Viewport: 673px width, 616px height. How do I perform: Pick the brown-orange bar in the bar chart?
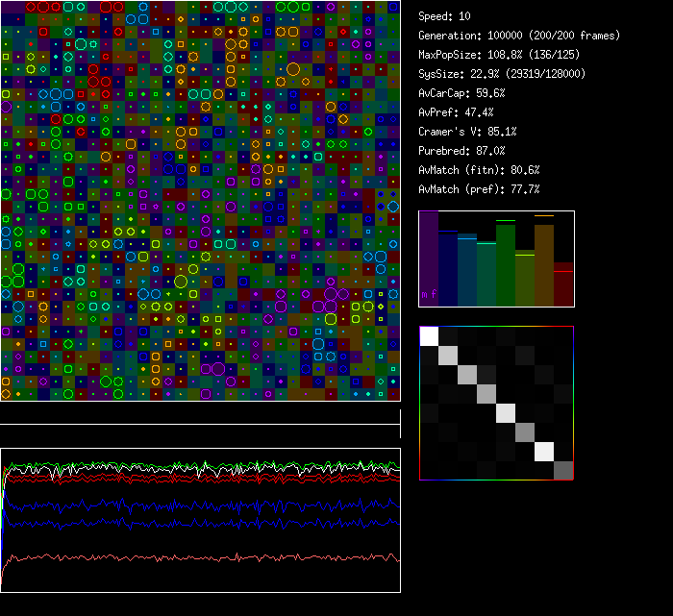click(544, 264)
